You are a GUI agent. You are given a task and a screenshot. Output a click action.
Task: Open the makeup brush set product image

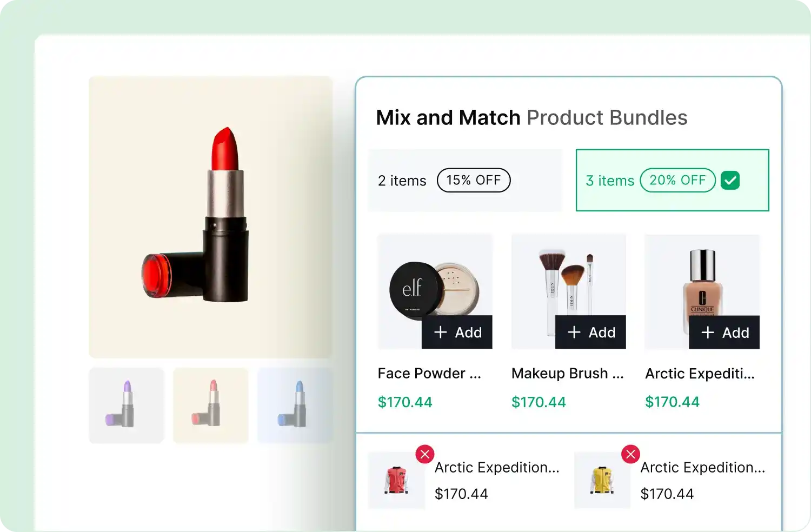(x=568, y=276)
